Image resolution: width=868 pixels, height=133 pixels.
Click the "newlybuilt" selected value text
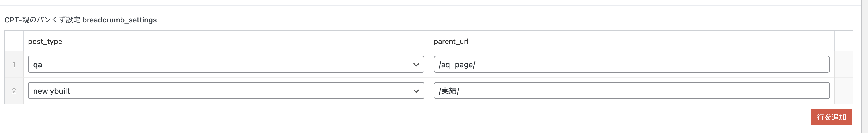coord(52,91)
